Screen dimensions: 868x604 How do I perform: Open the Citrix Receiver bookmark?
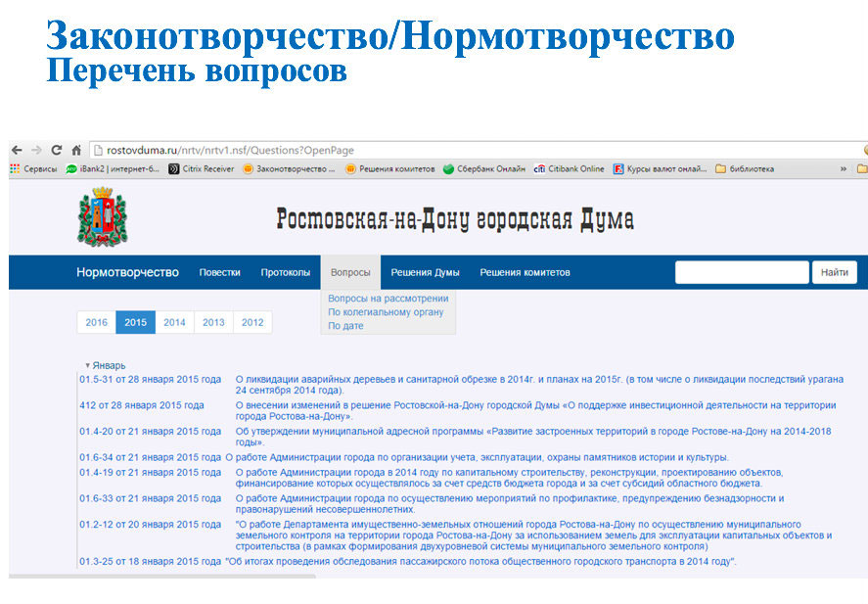(x=203, y=168)
